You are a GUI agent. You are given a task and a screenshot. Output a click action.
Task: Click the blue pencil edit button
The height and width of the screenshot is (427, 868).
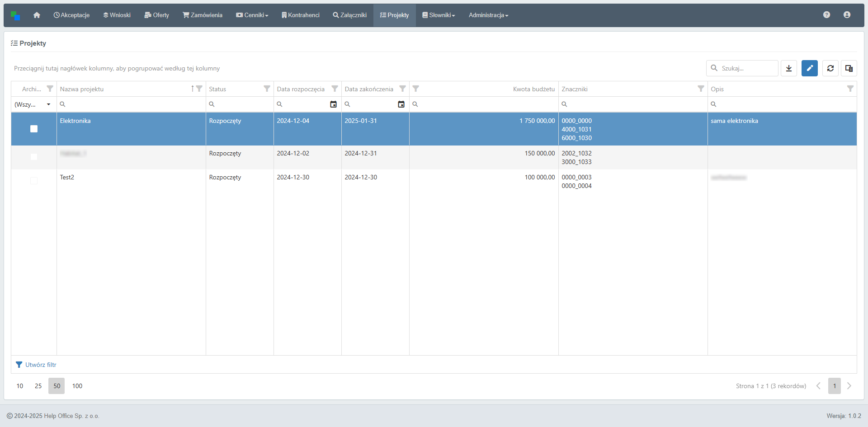(810, 68)
